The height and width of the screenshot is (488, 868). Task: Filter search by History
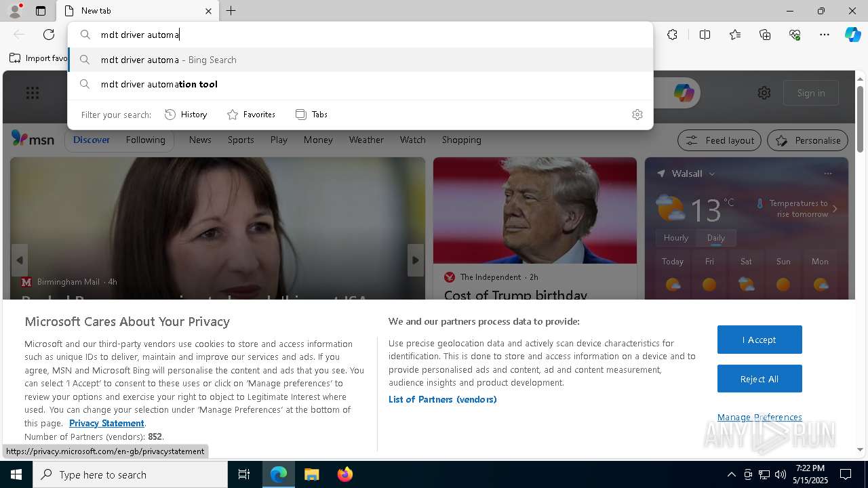pos(186,115)
